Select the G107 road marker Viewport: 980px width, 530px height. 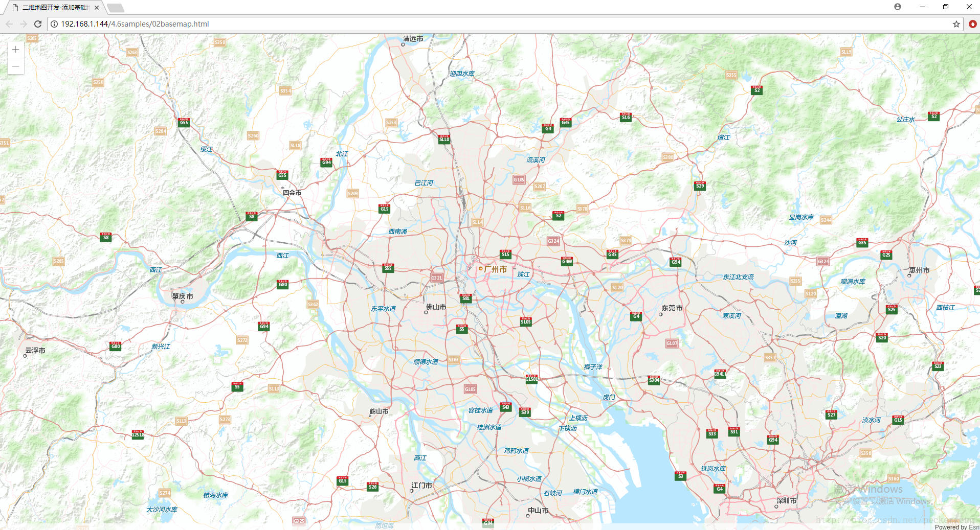(x=672, y=343)
